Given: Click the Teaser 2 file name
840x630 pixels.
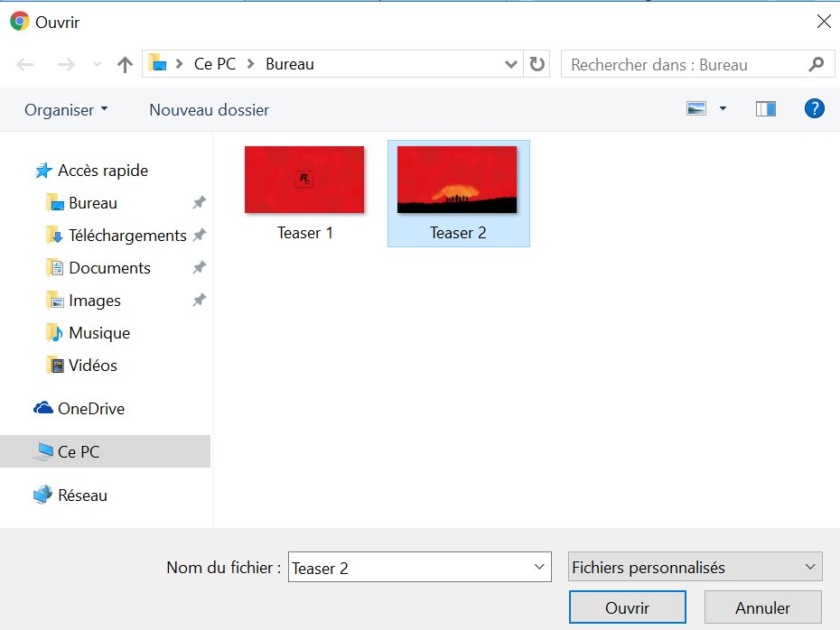Looking at the screenshot, I should 458,233.
